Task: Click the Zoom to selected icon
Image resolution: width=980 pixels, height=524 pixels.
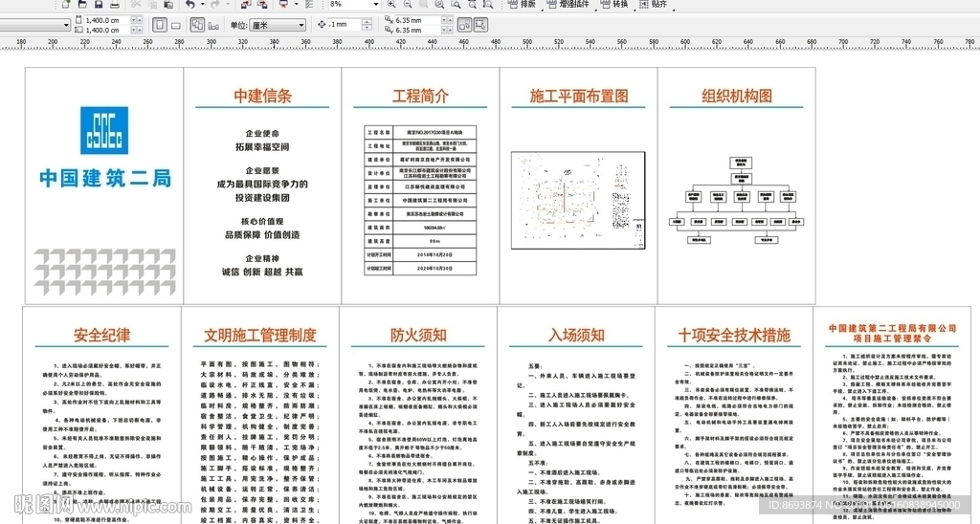Action: point(424,5)
